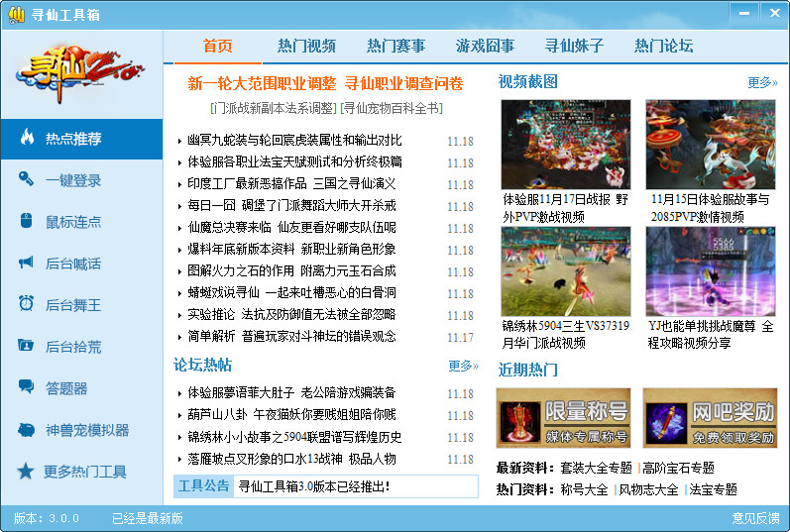This screenshot has width=790, height=532.
Task: Open the 高阶宝石专题 link
Action: 678,468
